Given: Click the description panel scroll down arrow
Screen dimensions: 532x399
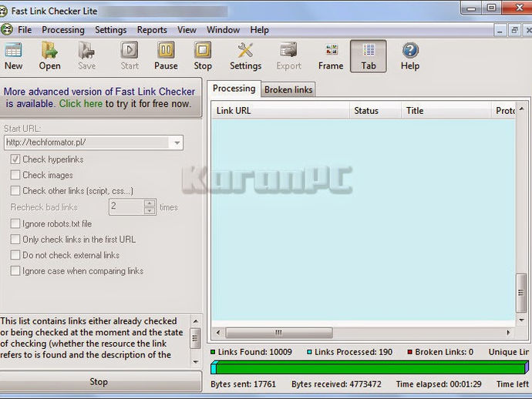Looking at the screenshot, I should coord(195,362).
